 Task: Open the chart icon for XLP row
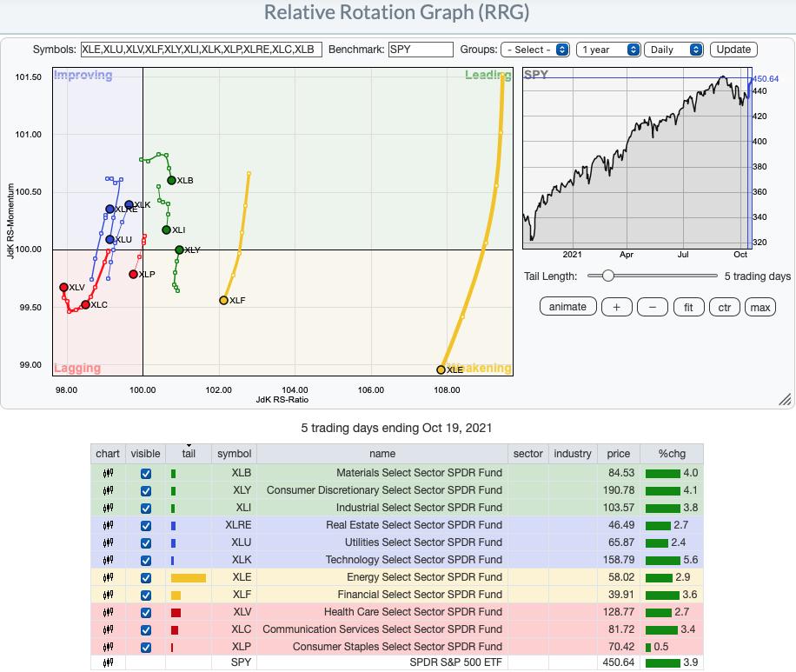(108, 647)
